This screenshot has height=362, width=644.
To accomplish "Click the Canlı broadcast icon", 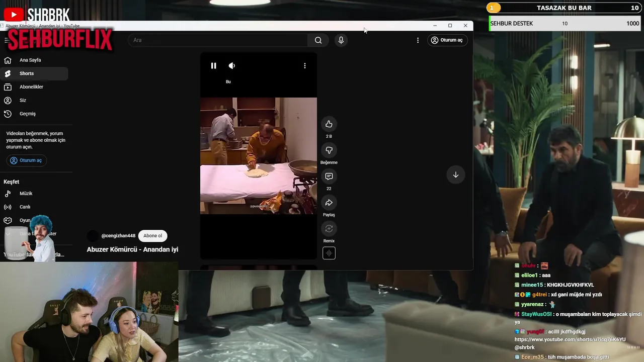I will tap(8, 207).
